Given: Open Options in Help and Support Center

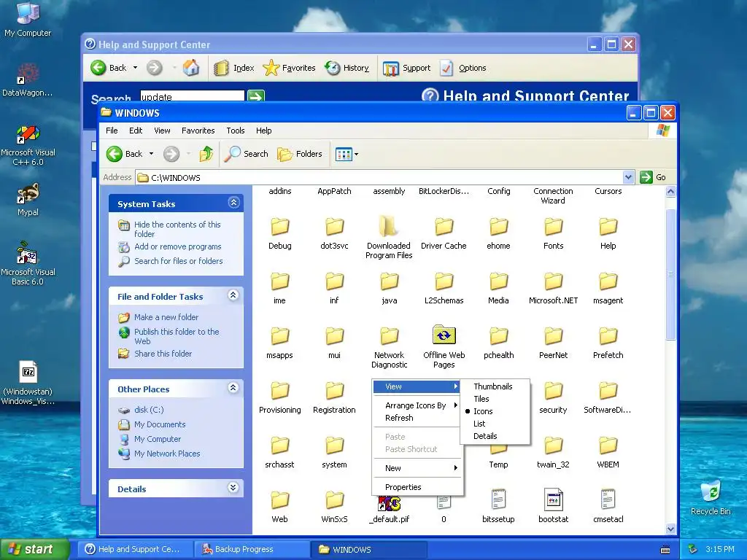Looking at the screenshot, I should (463, 68).
